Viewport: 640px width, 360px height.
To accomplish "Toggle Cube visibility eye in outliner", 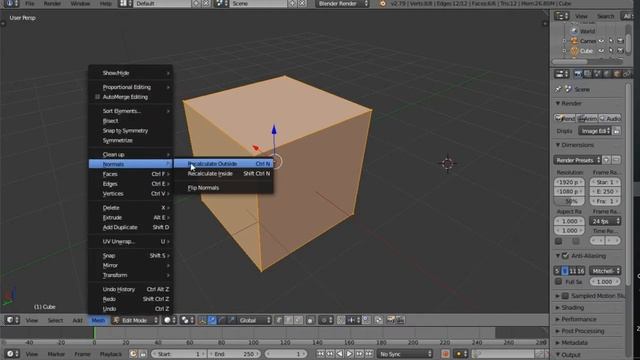I will tap(601, 51).
